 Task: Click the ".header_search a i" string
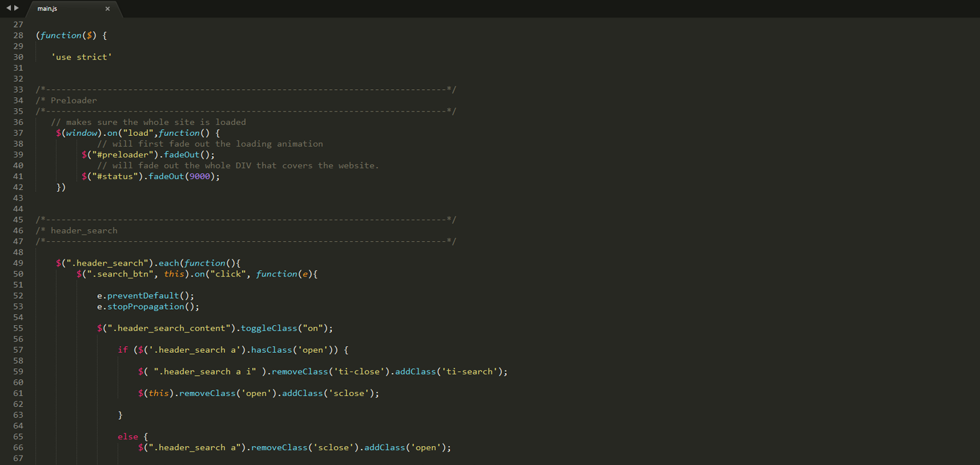[x=205, y=372]
